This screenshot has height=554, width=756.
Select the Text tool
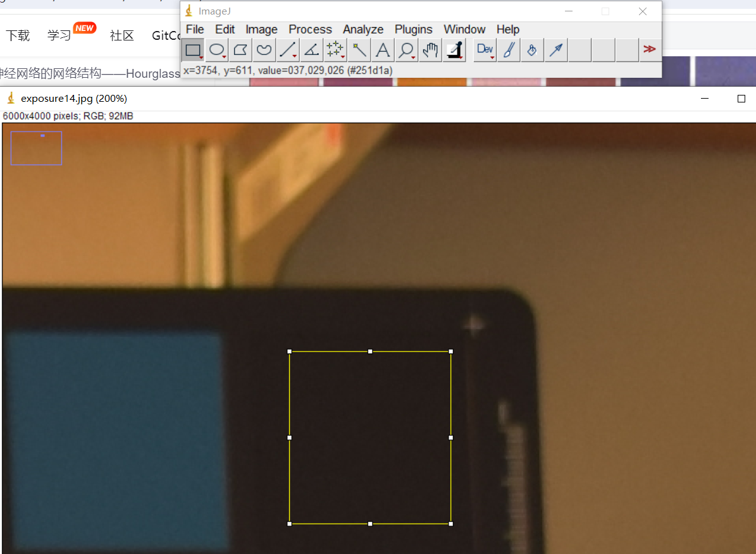383,50
